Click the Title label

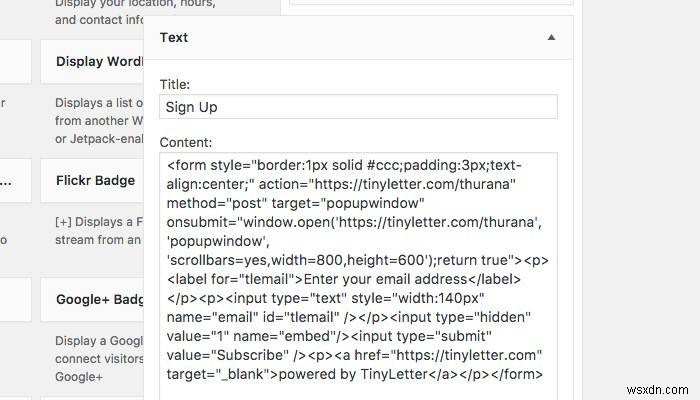coord(174,84)
